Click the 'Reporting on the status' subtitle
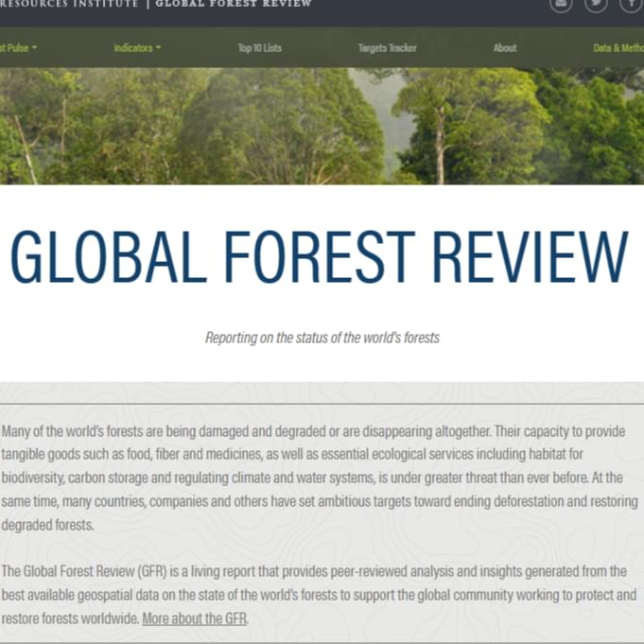Image resolution: width=644 pixels, height=644 pixels. click(x=322, y=338)
